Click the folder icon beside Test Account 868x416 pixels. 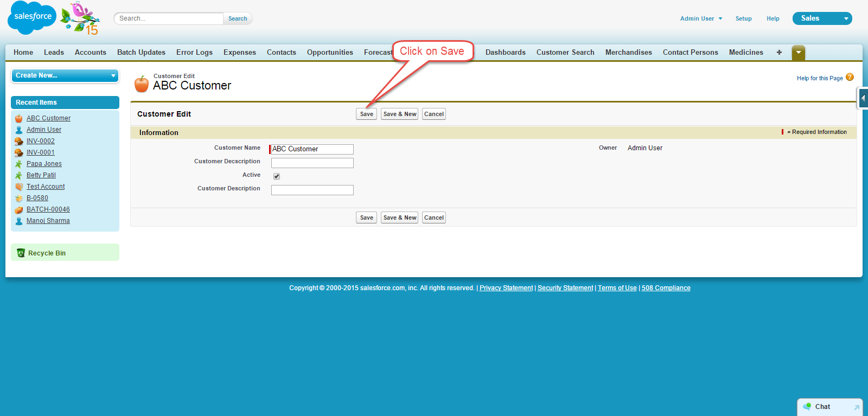(19, 187)
